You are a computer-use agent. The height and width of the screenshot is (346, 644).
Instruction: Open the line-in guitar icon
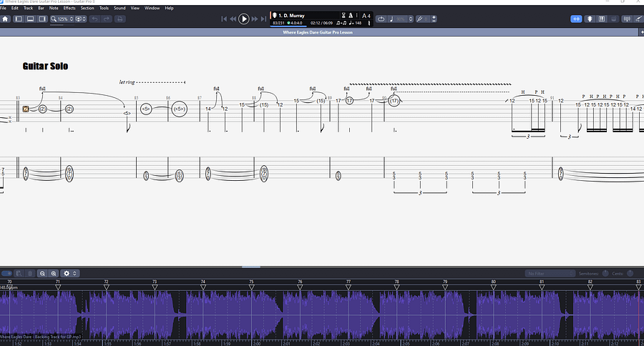tap(639, 19)
